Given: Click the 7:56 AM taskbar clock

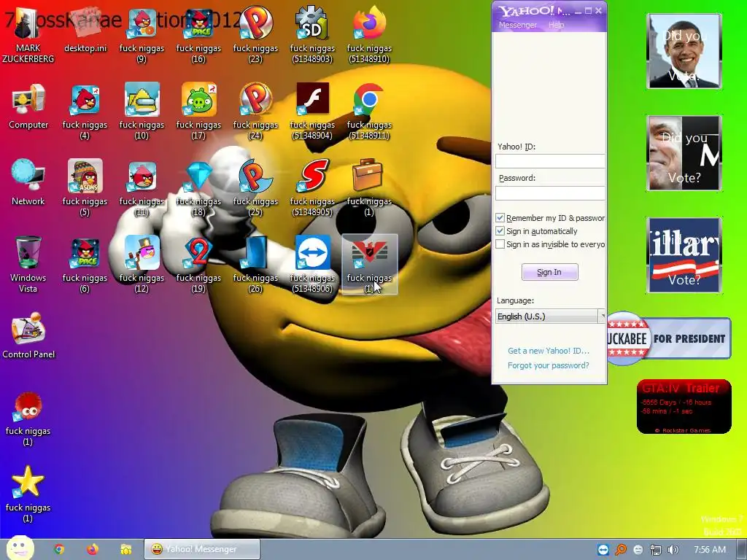Looking at the screenshot, I should click(x=710, y=550).
